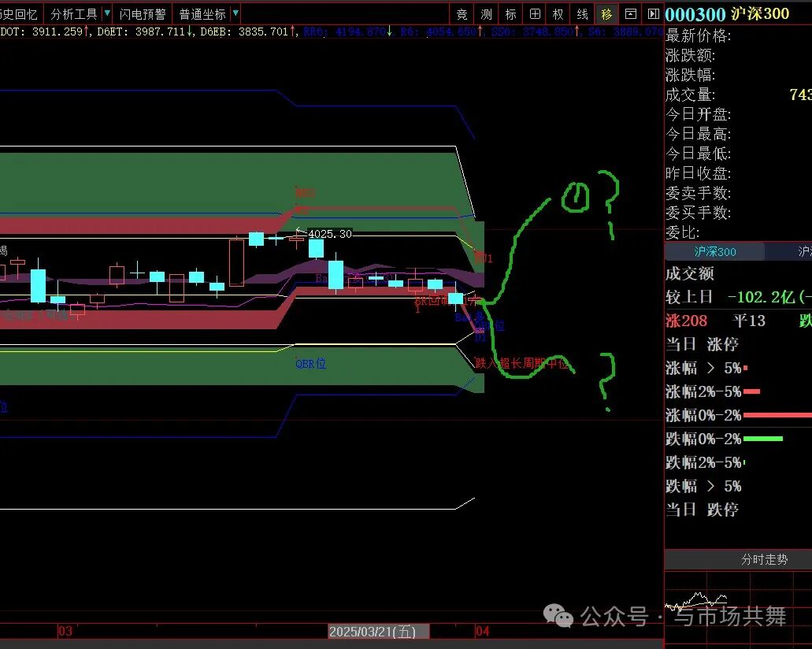Click the 分时走势 panel header
Image resolution: width=812 pixels, height=649 pixels.
click(x=764, y=559)
